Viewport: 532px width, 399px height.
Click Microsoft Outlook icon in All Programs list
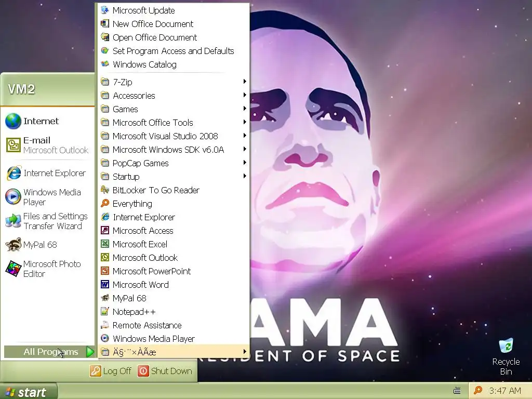point(105,258)
